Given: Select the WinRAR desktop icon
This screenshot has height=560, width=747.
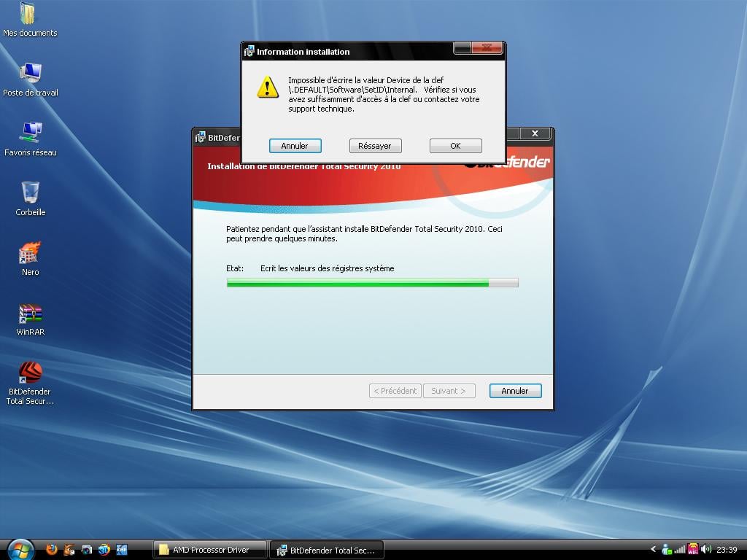Looking at the screenshot, I should click(31, 319).
